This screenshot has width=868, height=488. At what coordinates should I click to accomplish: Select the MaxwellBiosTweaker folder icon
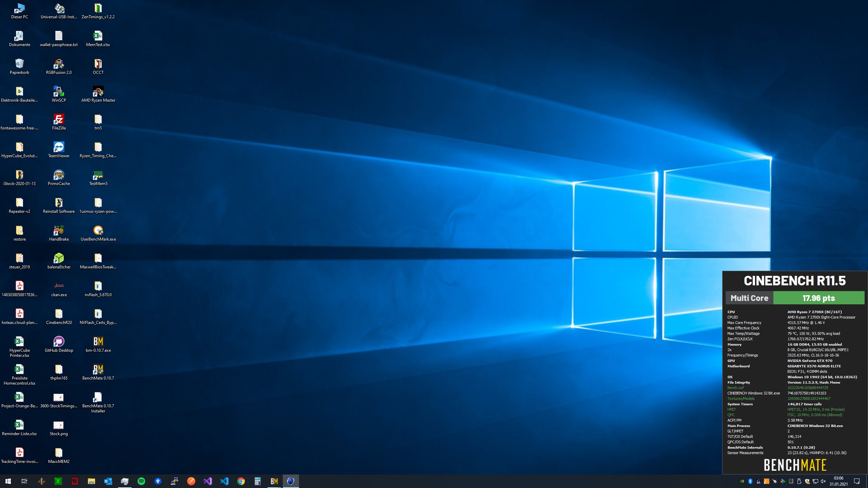pos(98,261)
